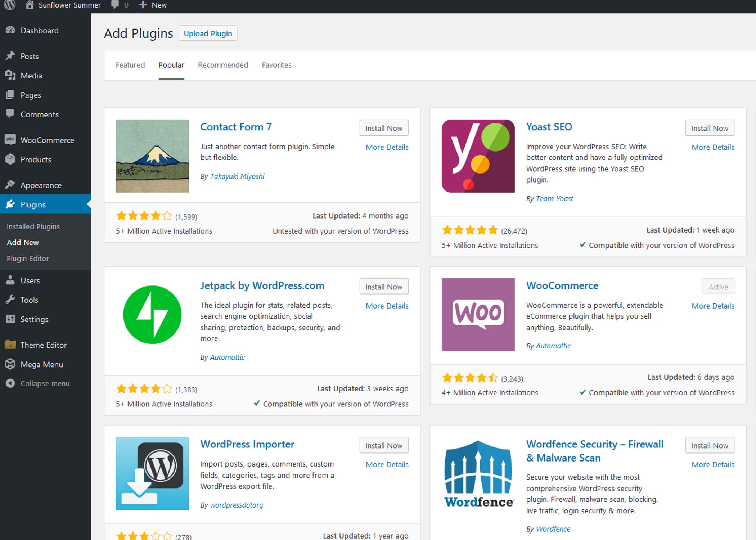Install the Contact Form 7 plugin

pos(384,128)
